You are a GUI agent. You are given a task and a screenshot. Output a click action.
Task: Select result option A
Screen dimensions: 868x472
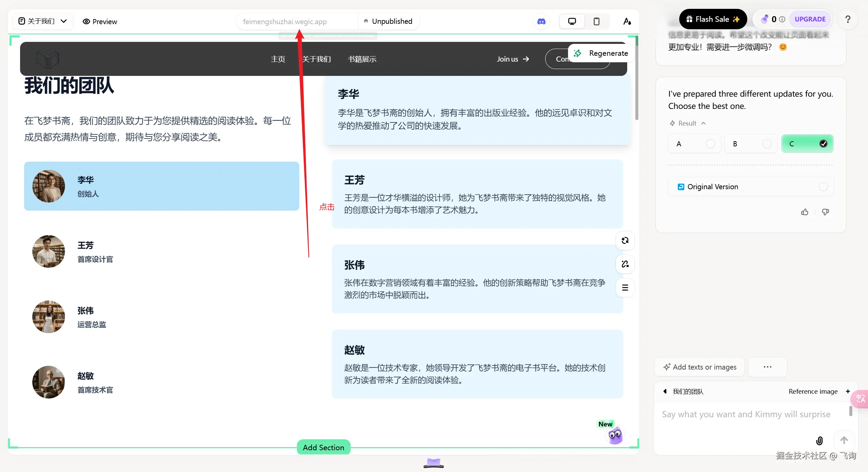click(x=694, y=144)
